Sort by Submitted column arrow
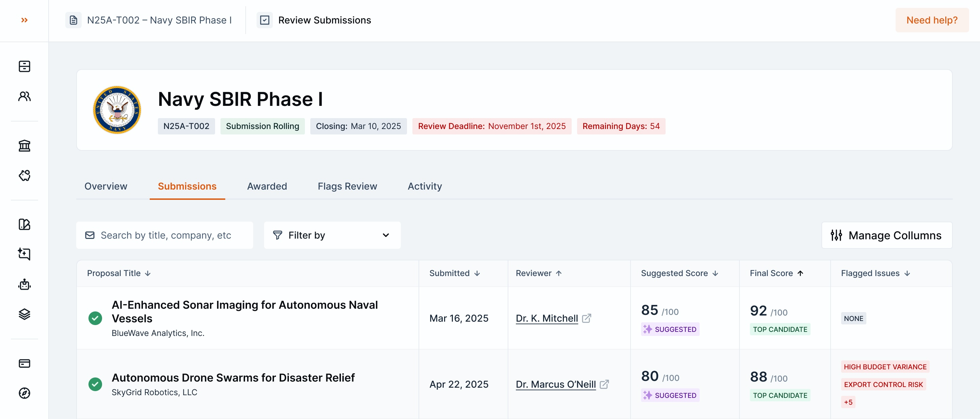Viewport: 980px width, 419px height. 477,273
